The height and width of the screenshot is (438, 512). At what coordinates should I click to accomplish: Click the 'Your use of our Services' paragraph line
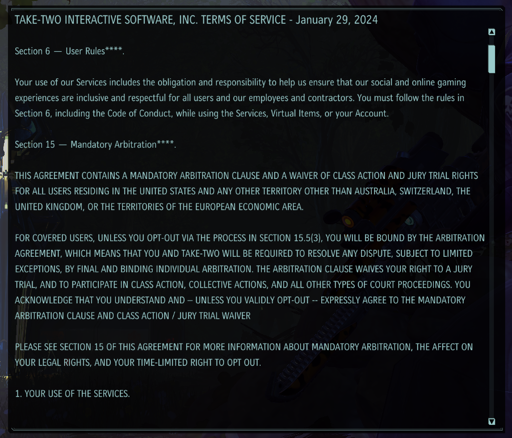coord(240,82)
